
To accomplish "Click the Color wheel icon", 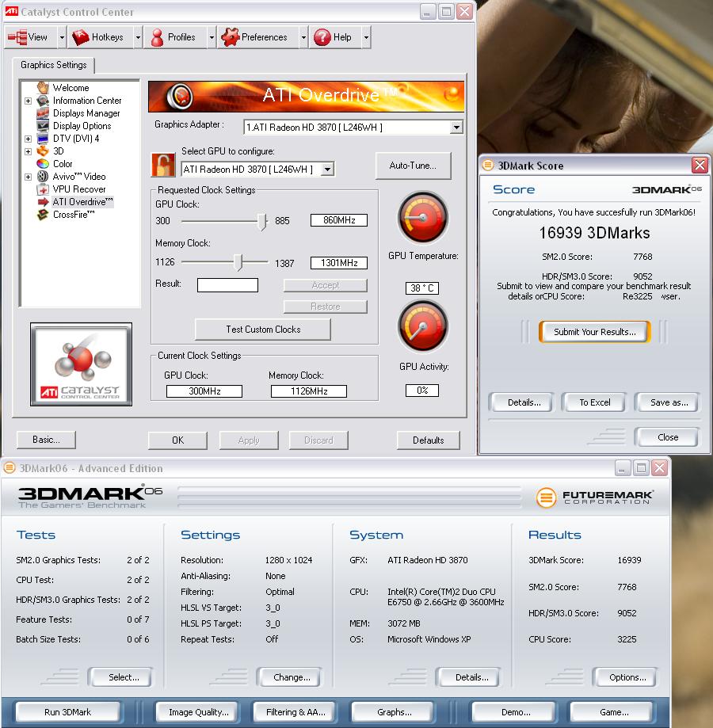I will coord(43,163).
